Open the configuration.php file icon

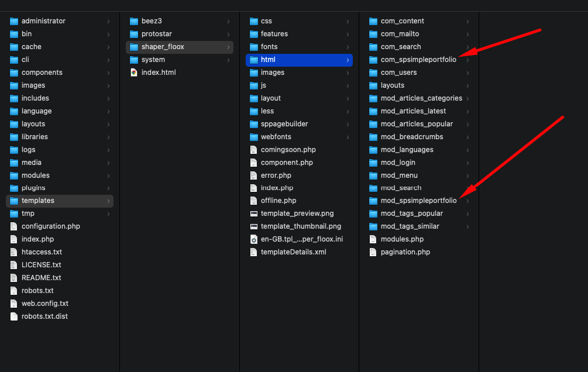[13, 226]
